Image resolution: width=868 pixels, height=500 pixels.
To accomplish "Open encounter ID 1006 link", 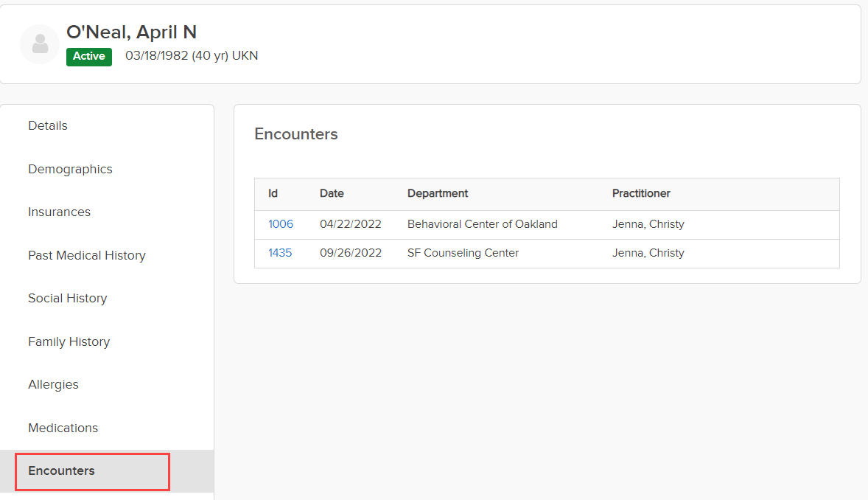I will [281, 224].
